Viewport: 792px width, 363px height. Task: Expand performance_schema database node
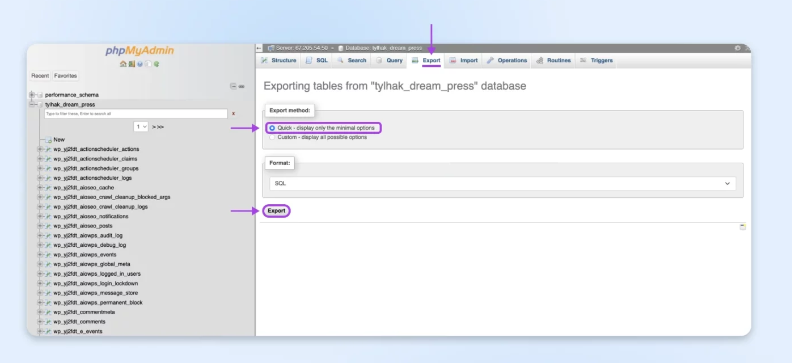(32, 95)
